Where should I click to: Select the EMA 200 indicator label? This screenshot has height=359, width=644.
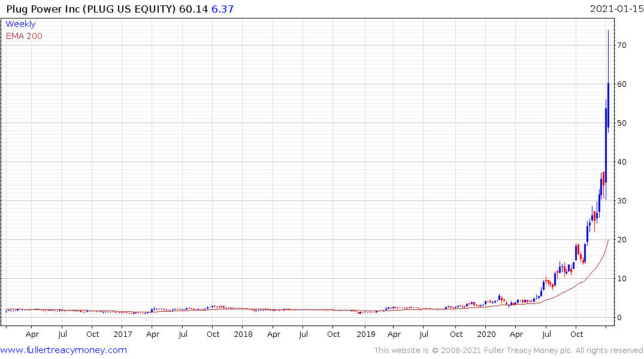[24, 36]
